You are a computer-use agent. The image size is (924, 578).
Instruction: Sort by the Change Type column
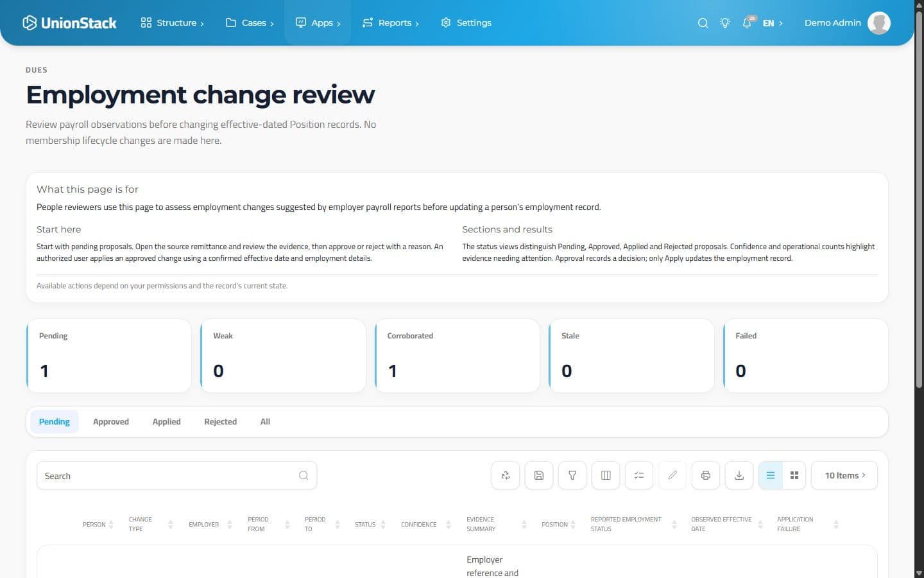click(x=151, y=524)
